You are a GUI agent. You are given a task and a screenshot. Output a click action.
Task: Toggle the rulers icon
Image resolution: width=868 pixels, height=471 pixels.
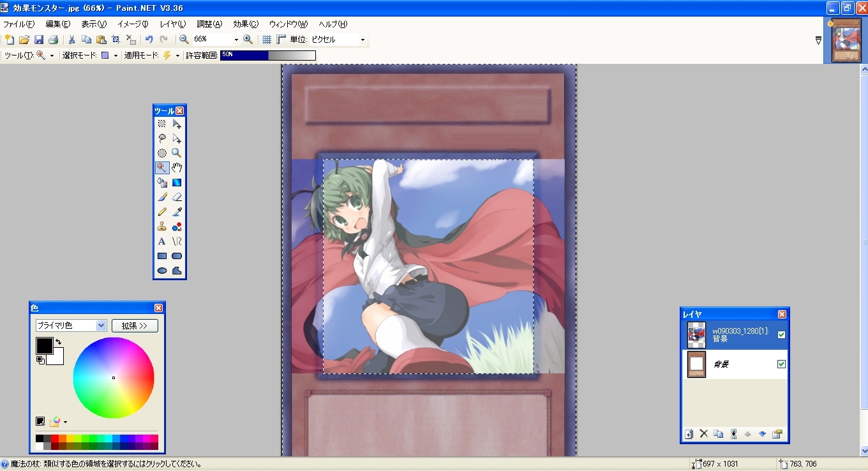pos(281,40)
